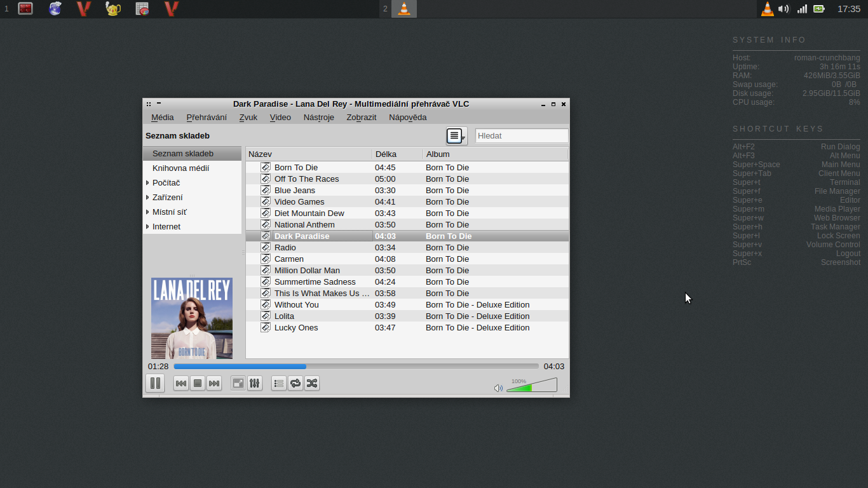Viewport: 868px width, 488px height.
Task: Click the total time label beside seek bar
Action: (554, 367)
